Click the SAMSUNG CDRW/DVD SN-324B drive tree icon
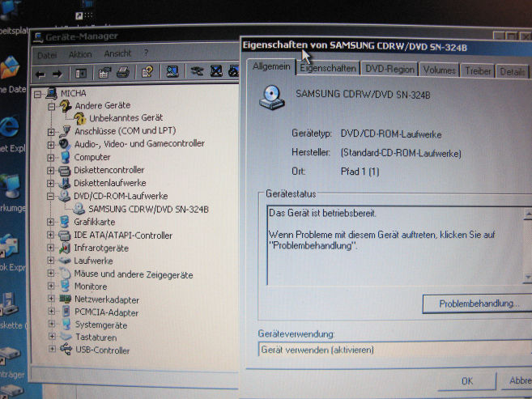This screenshot has width=532, height=399. (79, 209)
